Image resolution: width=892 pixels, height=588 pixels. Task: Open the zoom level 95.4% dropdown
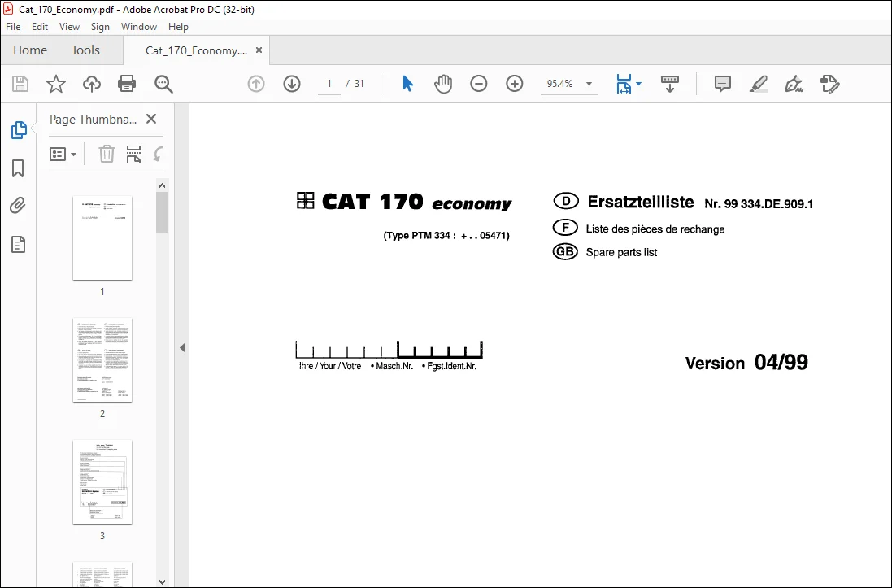590,84
